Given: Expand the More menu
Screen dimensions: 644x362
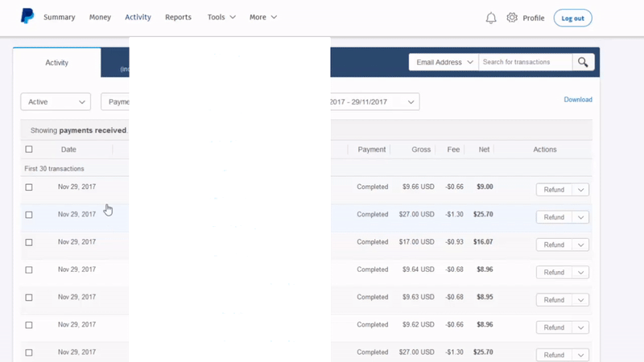Looking at the screenshot, I should click(263, 17).
